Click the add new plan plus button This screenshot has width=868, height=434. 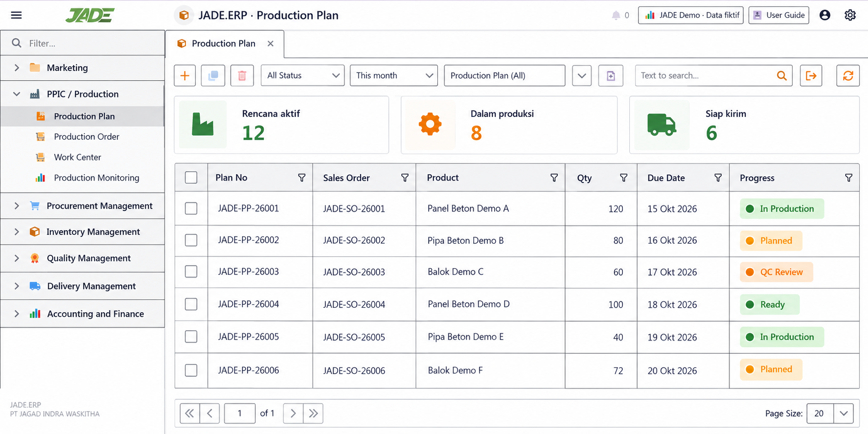[x=185, y=76]
